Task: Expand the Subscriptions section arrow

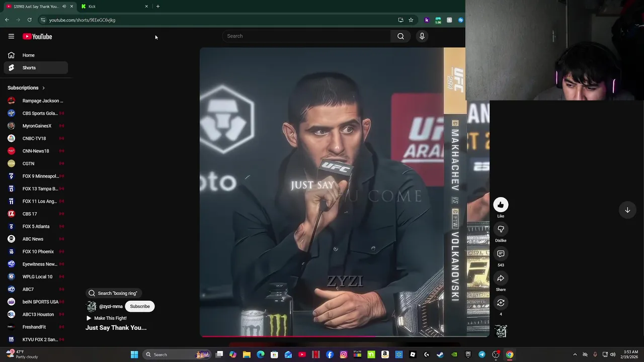Action: click(x=43, y=88)
